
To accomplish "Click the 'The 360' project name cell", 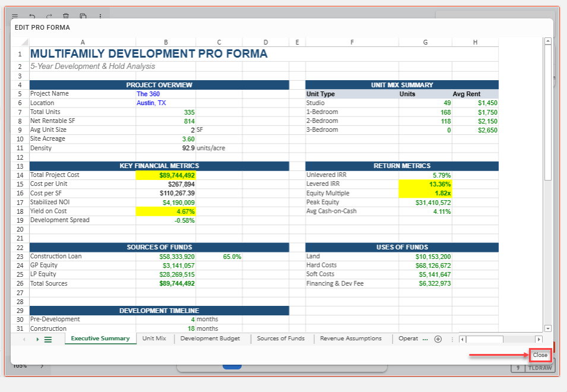I will click(166, 94).
